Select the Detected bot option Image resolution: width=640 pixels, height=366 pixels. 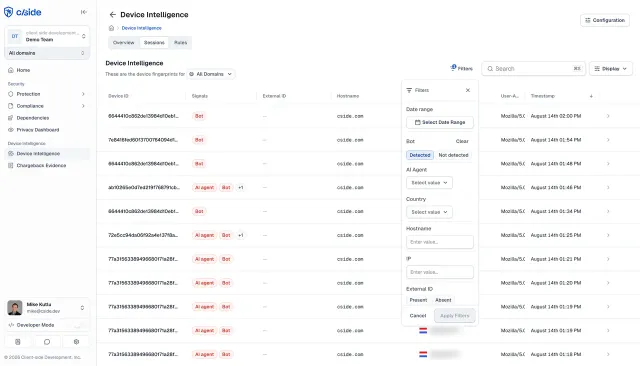tap(420, 155)
